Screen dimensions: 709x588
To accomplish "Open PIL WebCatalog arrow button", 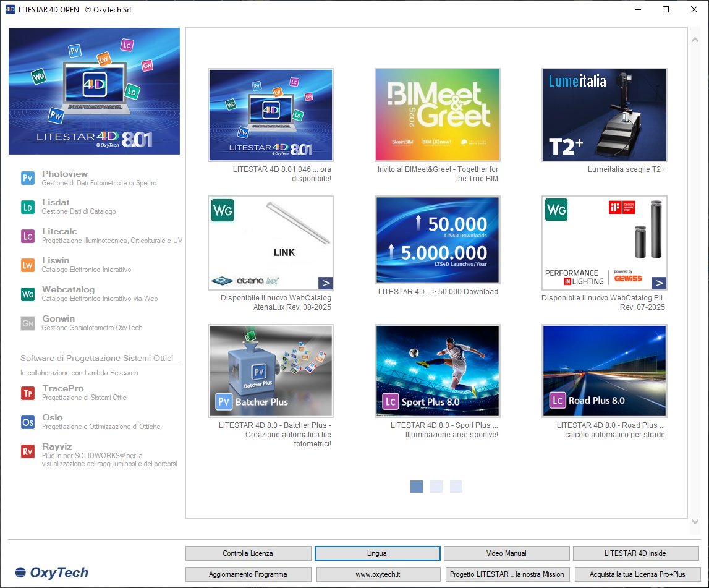I will pos(659,283).
